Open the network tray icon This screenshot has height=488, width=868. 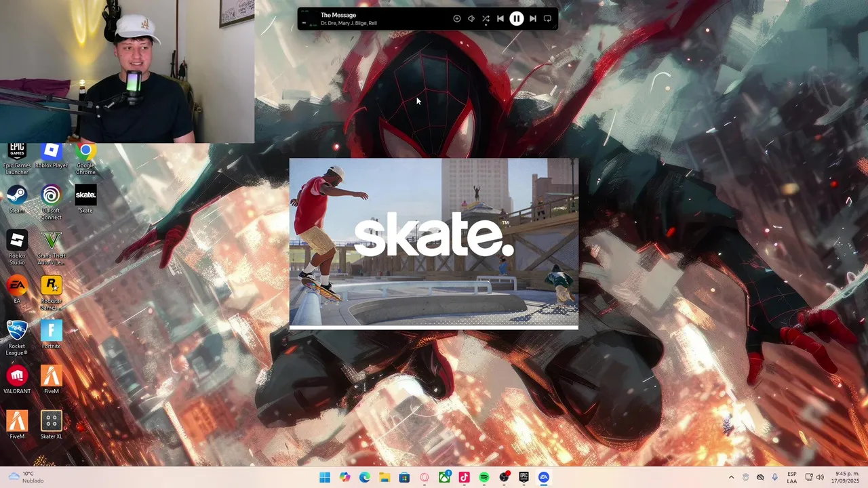(809, 477)
